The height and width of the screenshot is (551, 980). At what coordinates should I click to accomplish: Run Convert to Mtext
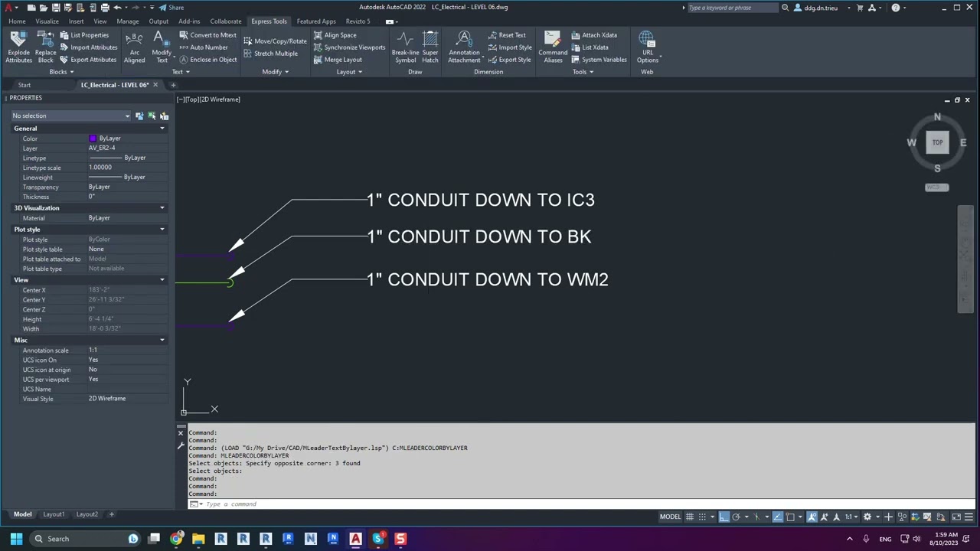click(x=207, y=35)
